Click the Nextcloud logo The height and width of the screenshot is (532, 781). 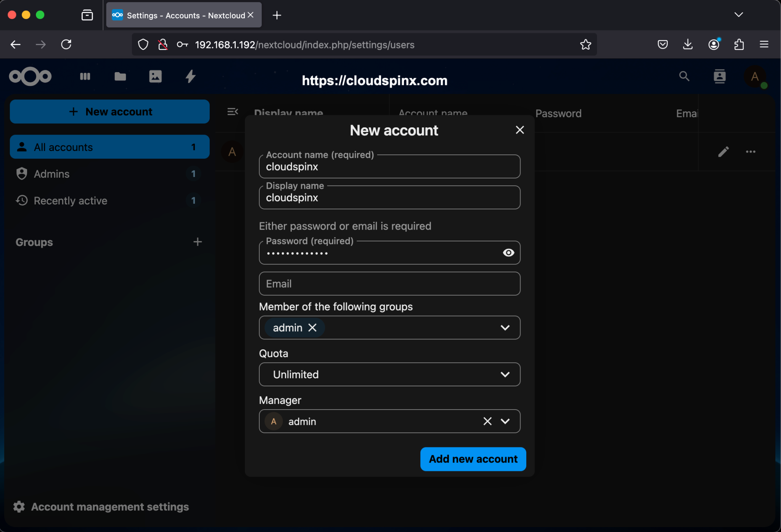click(30, 76)
